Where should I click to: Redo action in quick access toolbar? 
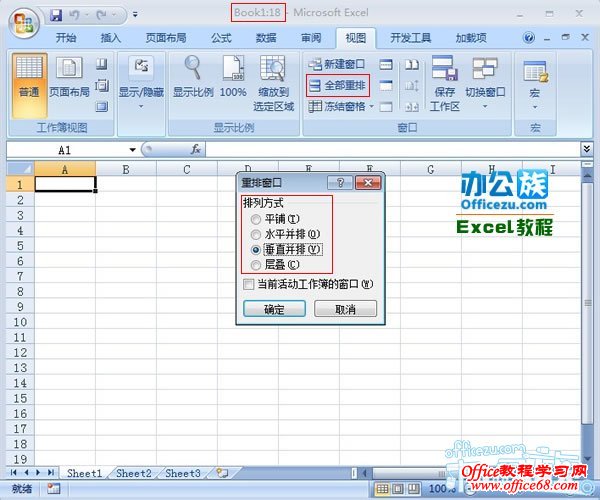point(101,15)
